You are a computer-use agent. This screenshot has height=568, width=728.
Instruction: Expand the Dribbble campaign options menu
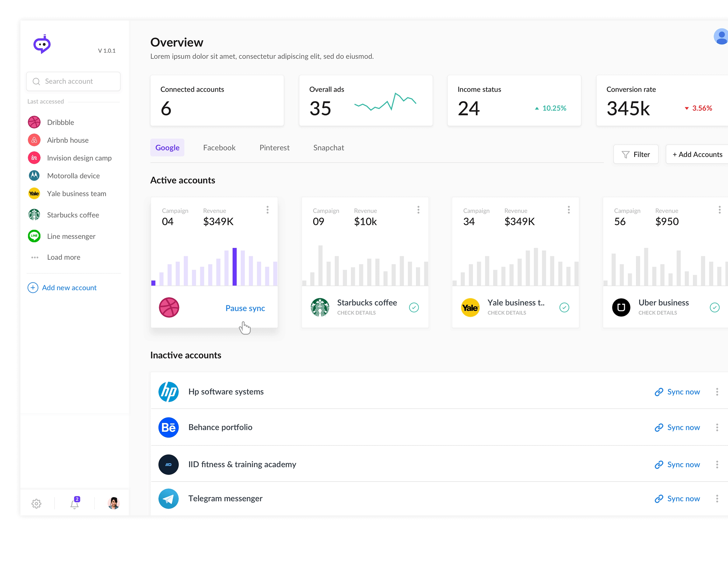(267, 210)
